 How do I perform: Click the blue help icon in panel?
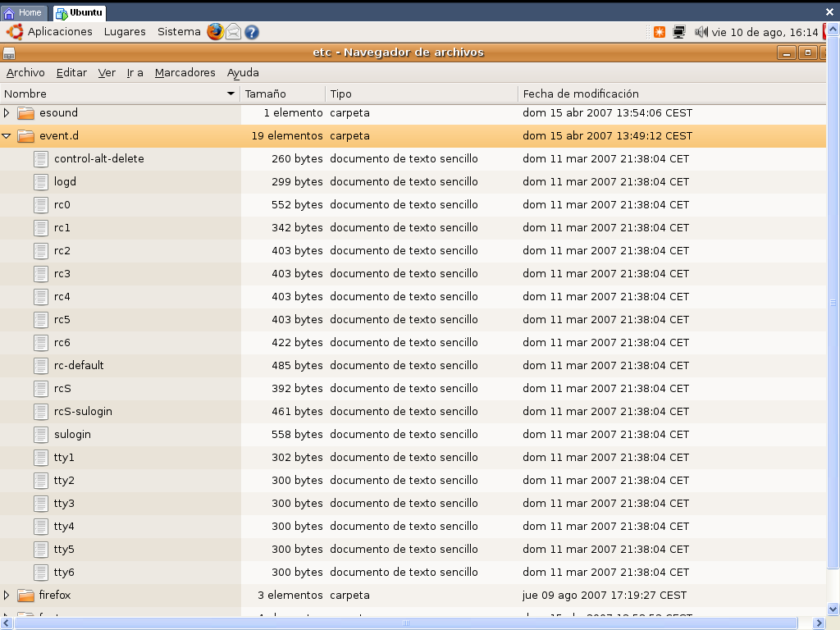point(252,32)
